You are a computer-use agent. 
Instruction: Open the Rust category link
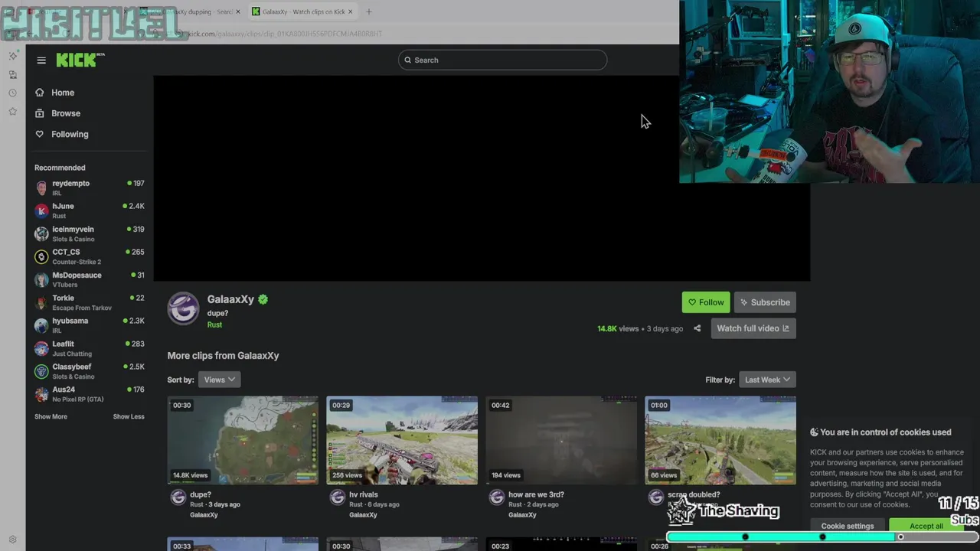tap(214, 324)
